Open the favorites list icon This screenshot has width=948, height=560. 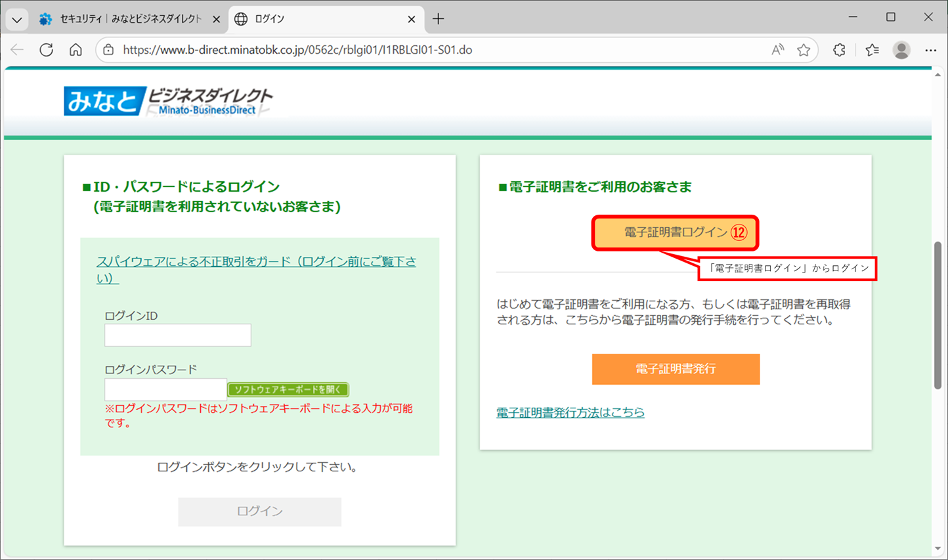(x=872, y=50)
